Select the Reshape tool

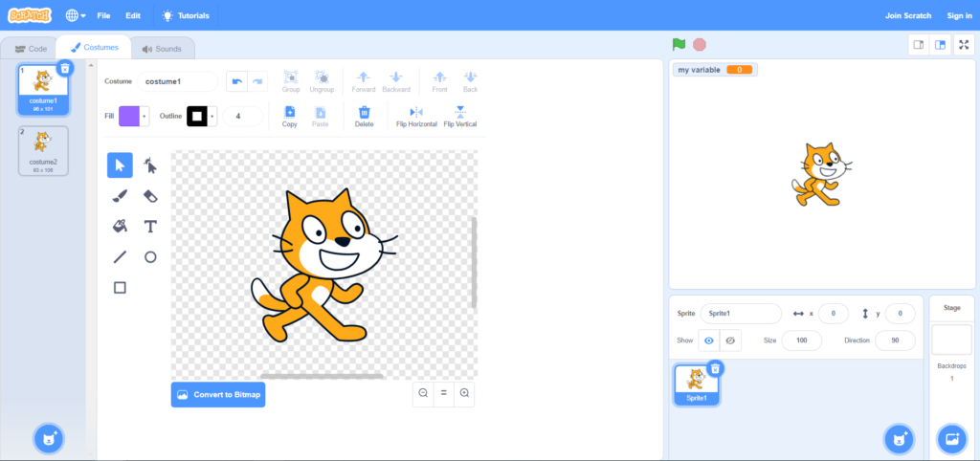pyautogui.click(x=150, y=165)
